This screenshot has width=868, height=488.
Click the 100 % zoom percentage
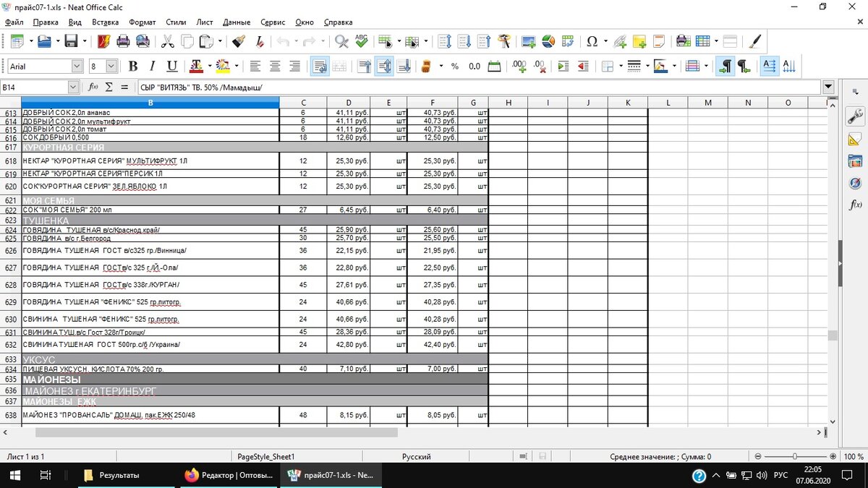click(x=854, y=457)
